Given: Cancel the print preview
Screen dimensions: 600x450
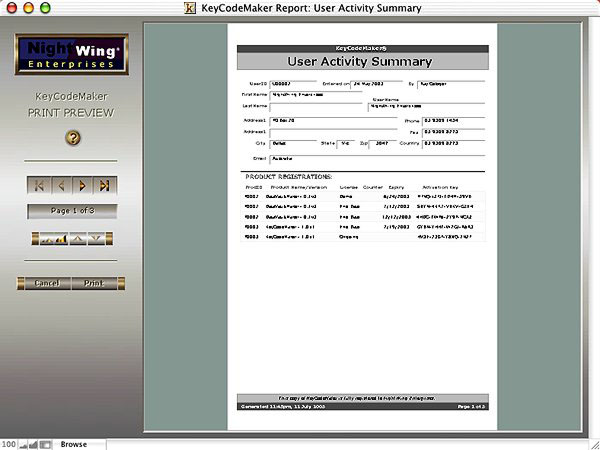Looking at the screenshot, I should tap(47, 283).
